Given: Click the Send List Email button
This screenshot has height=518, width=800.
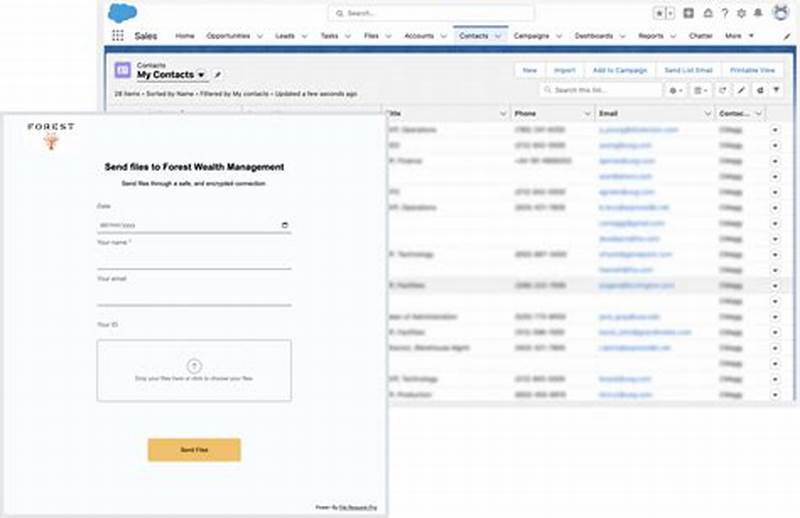Looking at the screenshot, I should pyautogui.click(x=688, y=70).
